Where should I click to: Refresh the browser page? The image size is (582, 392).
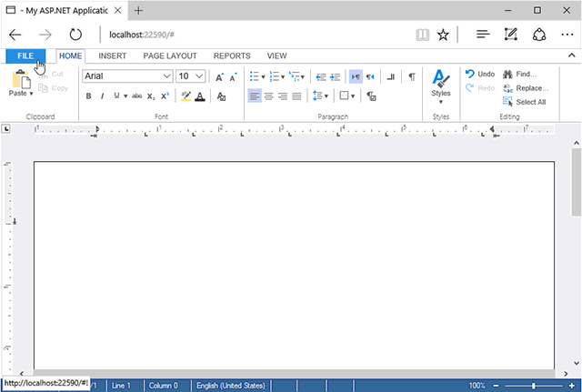coord(75,35)
